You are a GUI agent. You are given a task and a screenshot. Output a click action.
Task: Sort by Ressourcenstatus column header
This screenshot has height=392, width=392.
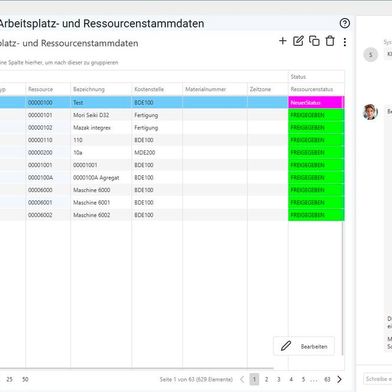pos(316,89)
